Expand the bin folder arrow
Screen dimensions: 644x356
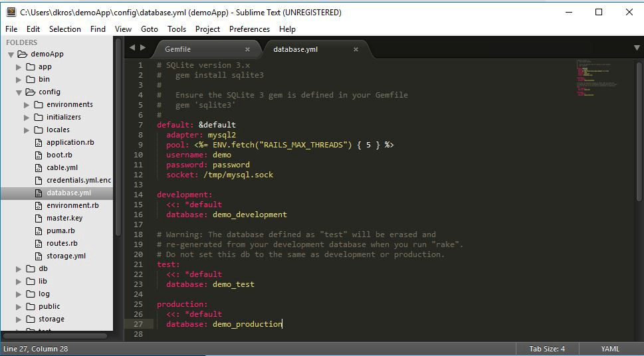tap(19, 80)
